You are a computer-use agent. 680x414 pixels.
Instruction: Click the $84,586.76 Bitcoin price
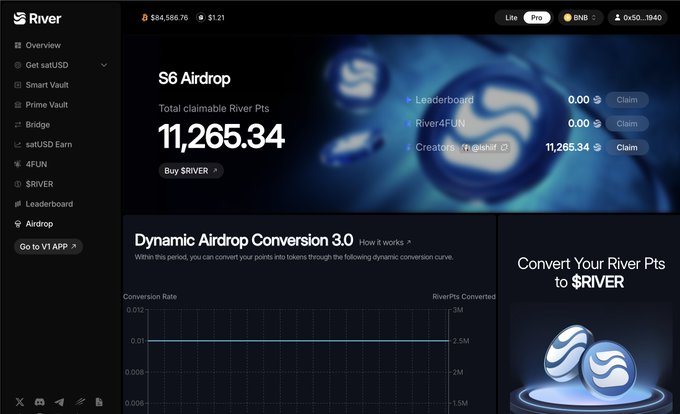point(169,18)
